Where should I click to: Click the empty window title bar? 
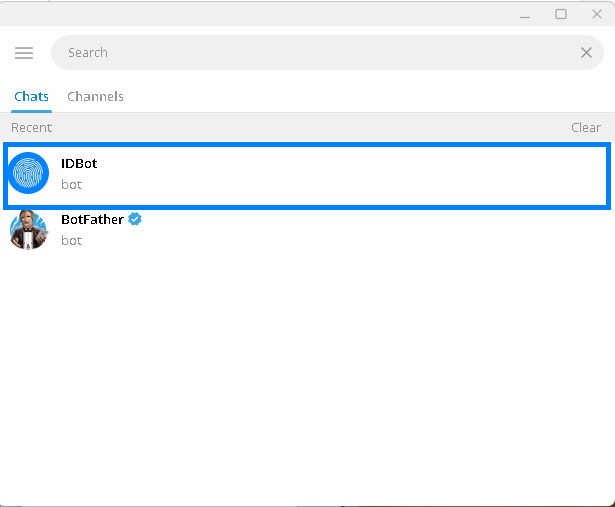click(x=255, y=14)
